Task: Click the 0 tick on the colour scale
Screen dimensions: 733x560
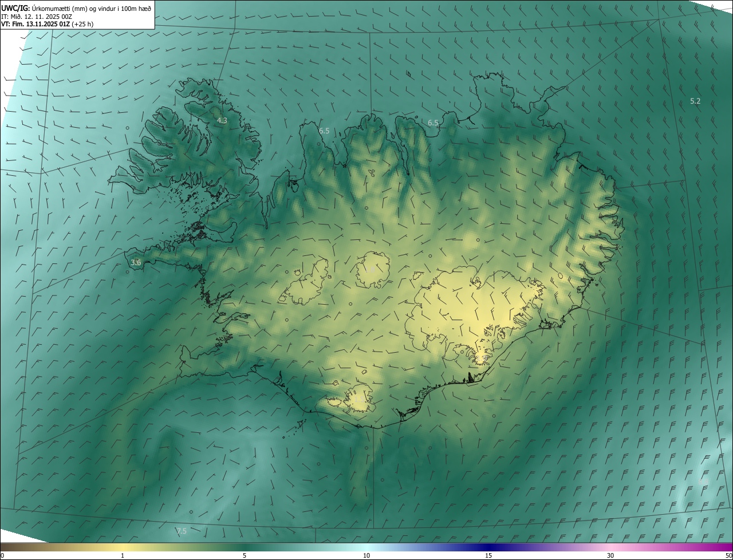Action: click(2, 555)
